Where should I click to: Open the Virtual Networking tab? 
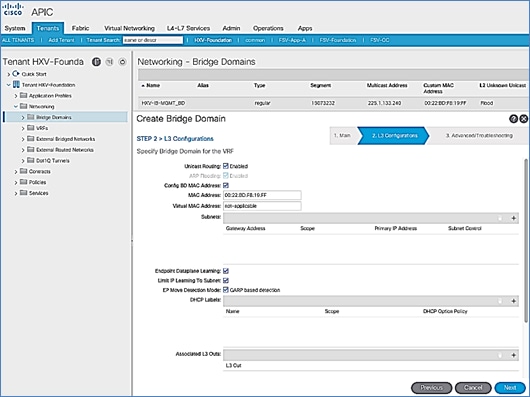click(129, 28)
